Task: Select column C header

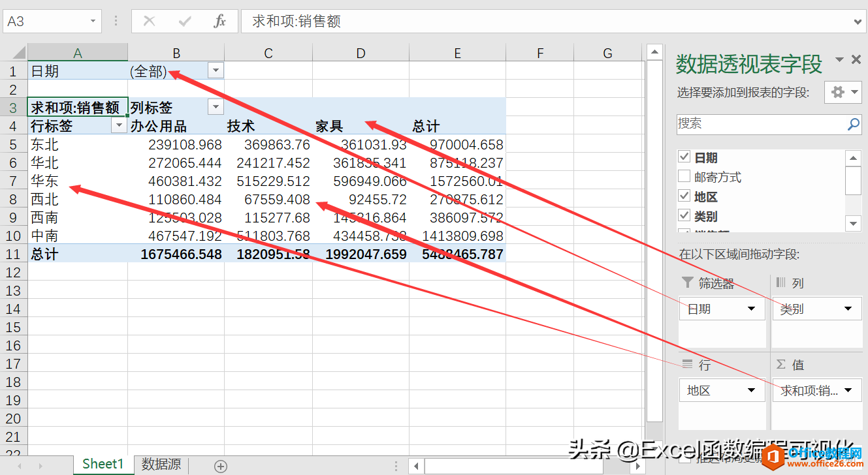Action: point(268,53)
